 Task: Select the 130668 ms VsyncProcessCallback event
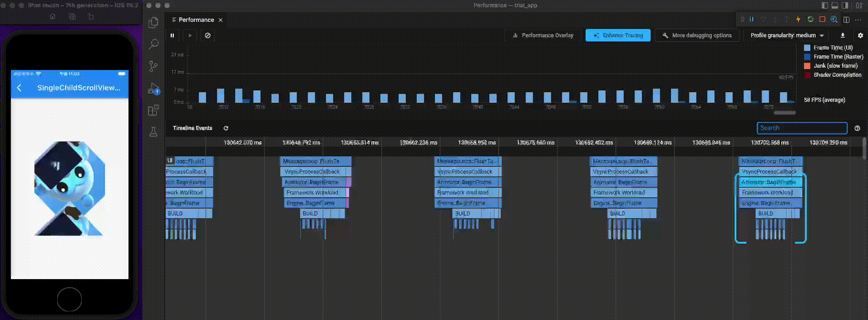(468, 171)
